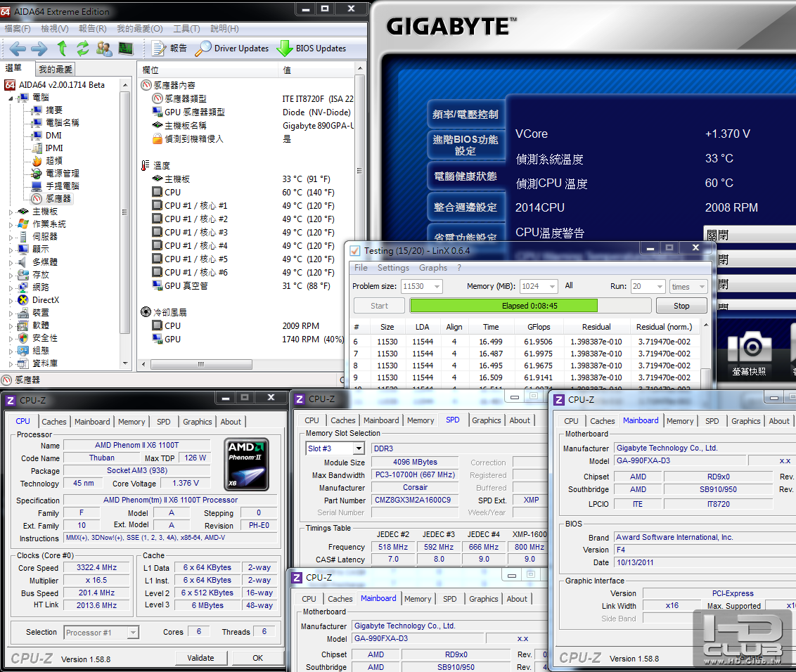
Task: Click the AIDA64 refresh icon
Action: [83, 49]
